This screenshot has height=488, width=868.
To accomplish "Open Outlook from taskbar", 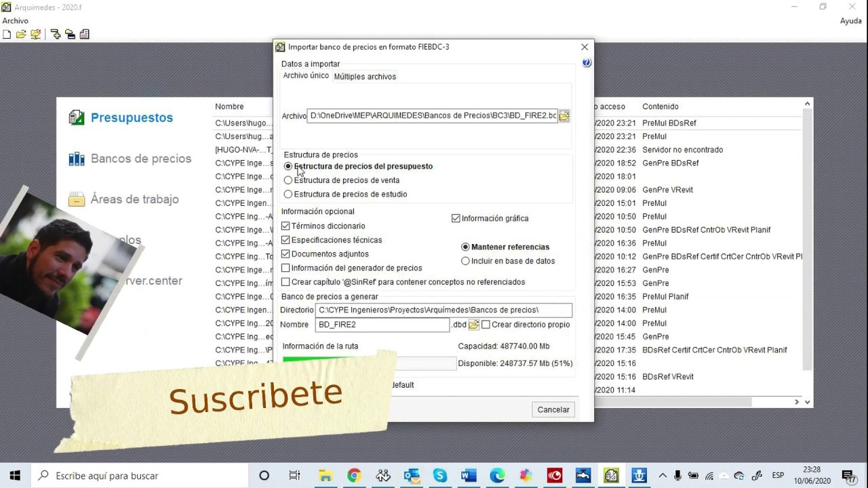I will pyautogui.click(x=412, y=476).
